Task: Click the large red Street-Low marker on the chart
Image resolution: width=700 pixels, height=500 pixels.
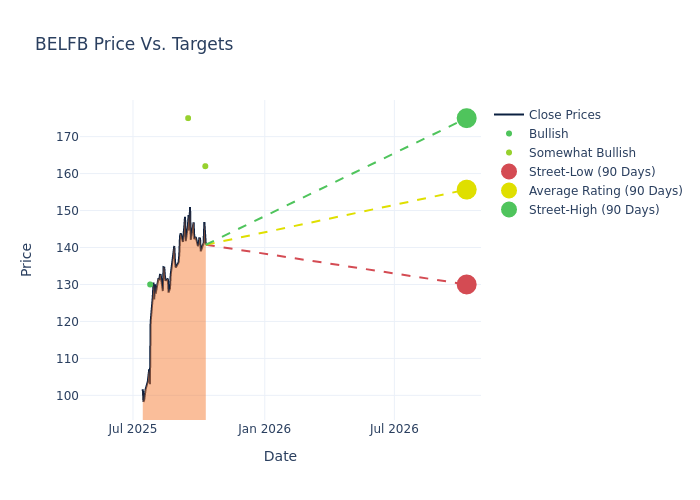Action: pos(466,284)
